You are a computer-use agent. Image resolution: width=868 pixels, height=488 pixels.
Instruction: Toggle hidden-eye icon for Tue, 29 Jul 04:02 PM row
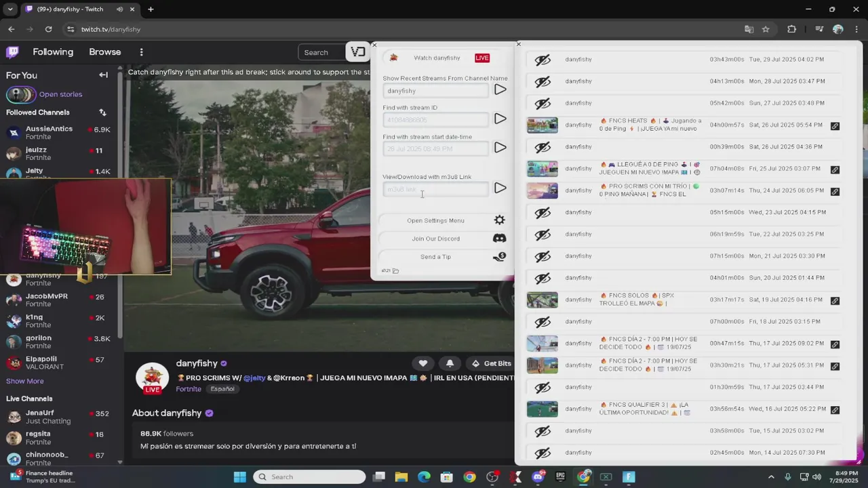pos(542,60)
